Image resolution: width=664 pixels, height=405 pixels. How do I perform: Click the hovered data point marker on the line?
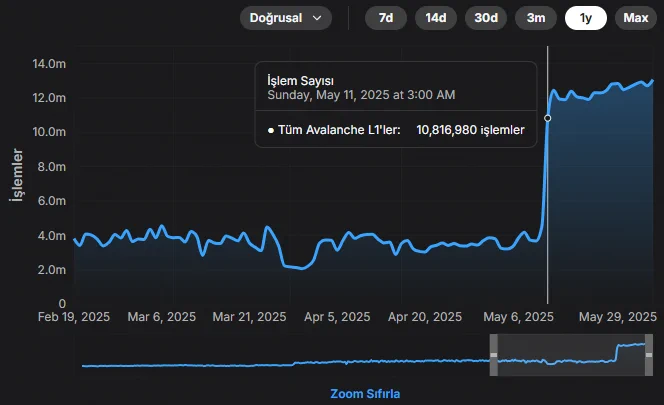pos(548,118)
